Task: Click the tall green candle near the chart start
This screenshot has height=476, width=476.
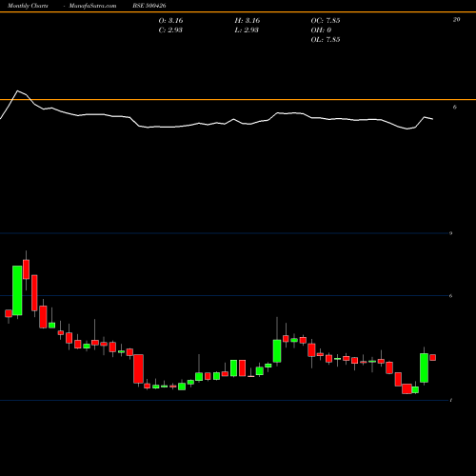Action: click(17, 290)
